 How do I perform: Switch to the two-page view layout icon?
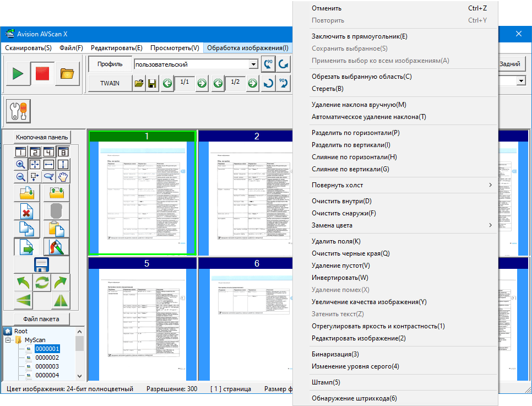[x=35, y=152]
